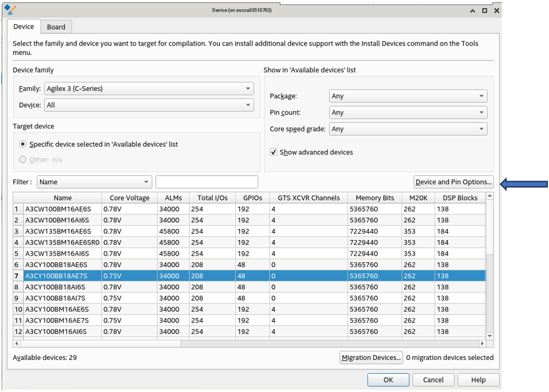
Task: Click the Quartus app icon in title bar
Action: point(10,10)
